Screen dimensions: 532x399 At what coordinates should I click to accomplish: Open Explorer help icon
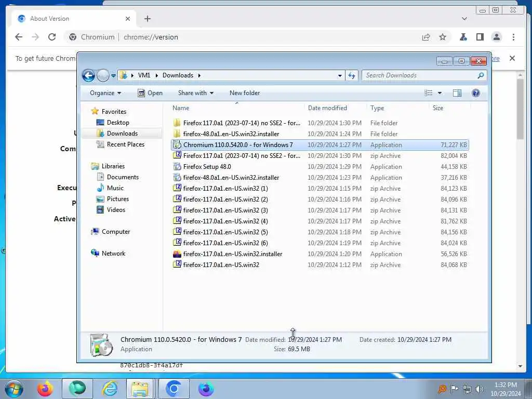[x=476, y=93]
